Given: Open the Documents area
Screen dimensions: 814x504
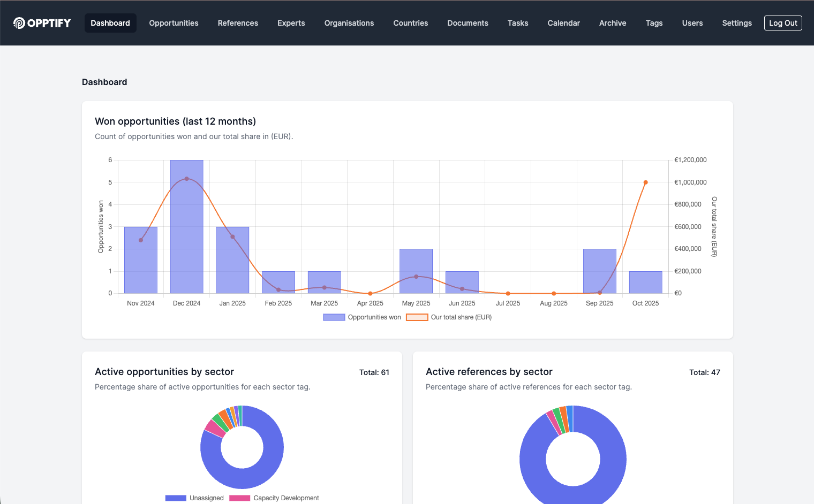Looking at the screenshot, I should point(468,22).
